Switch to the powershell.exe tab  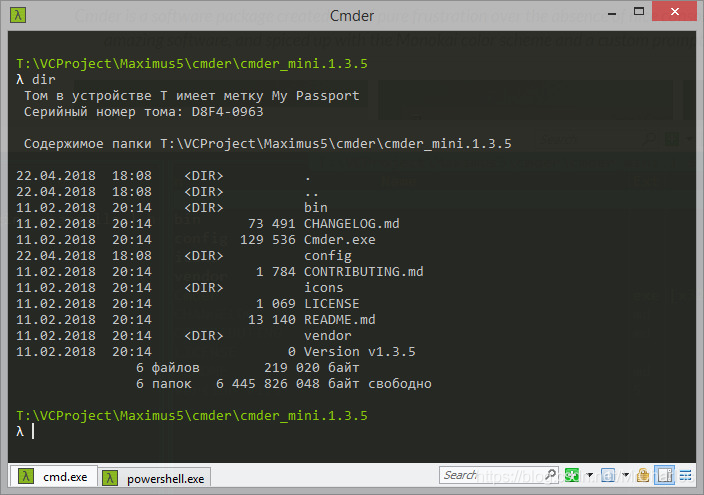154,478
